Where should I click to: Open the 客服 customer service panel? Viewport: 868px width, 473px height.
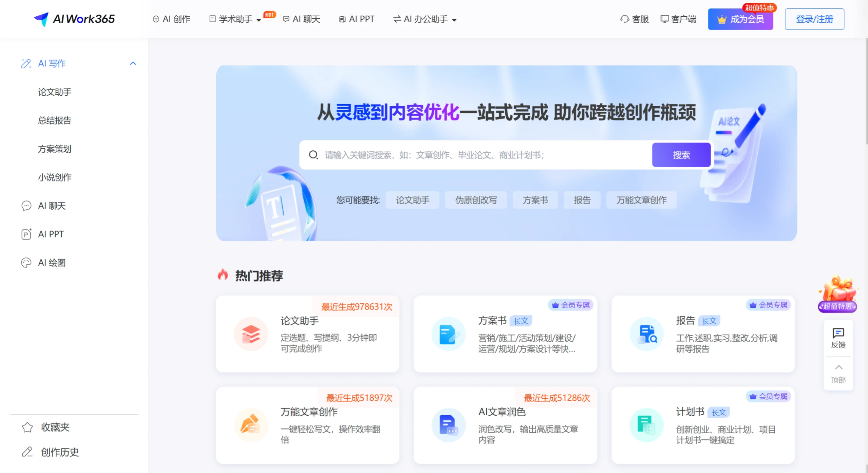pyautogui.click(x=634, y=19)
